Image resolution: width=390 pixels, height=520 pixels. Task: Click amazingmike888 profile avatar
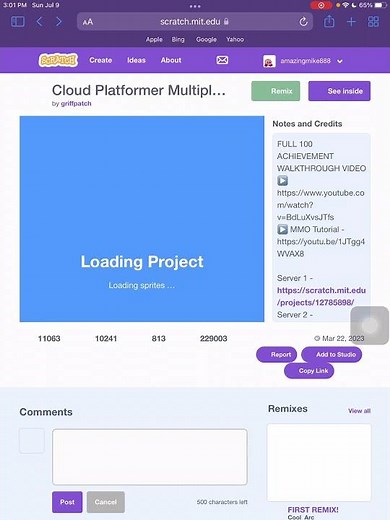[x=269, y=61]
